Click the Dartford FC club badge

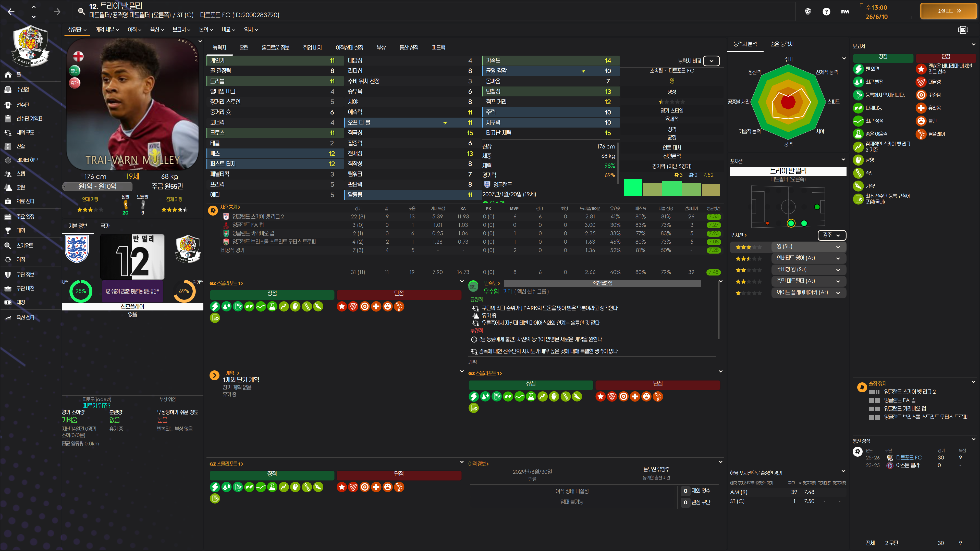(x=31, y=46)
